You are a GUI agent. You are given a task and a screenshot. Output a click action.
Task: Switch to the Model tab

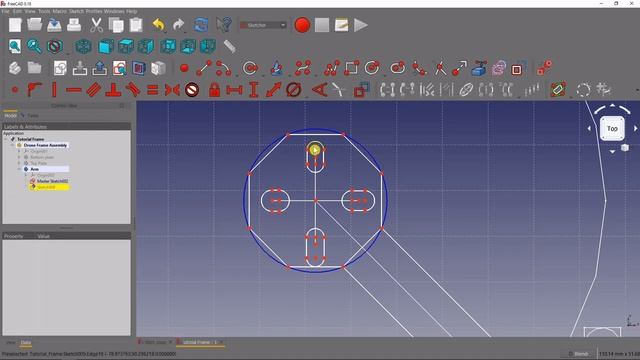[x=11, y=116]
